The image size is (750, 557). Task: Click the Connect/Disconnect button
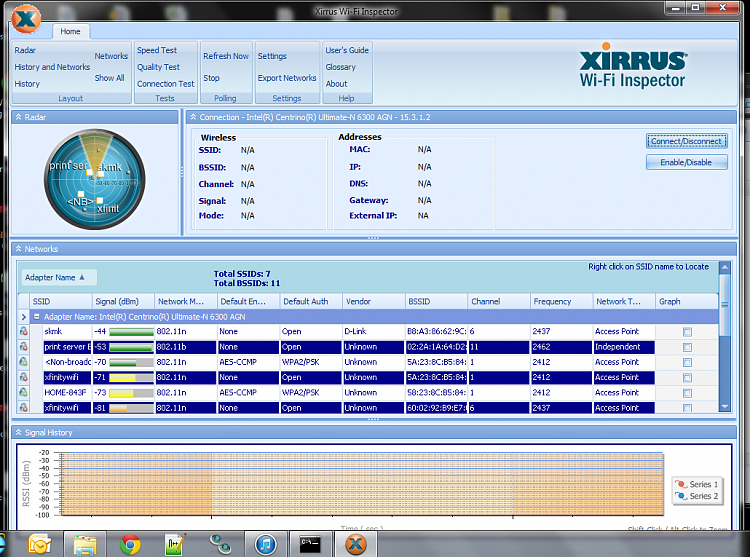tap(686, 142)
